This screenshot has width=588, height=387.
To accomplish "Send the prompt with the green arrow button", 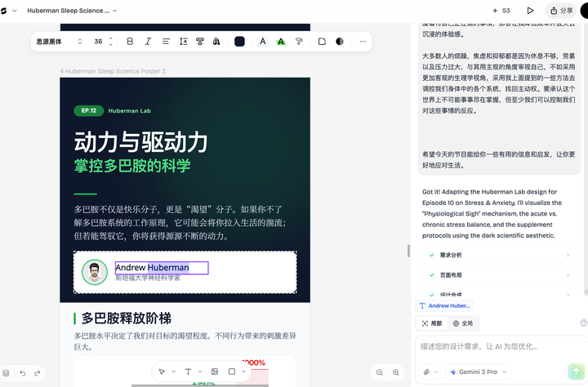I will click(x=577, y=371).
